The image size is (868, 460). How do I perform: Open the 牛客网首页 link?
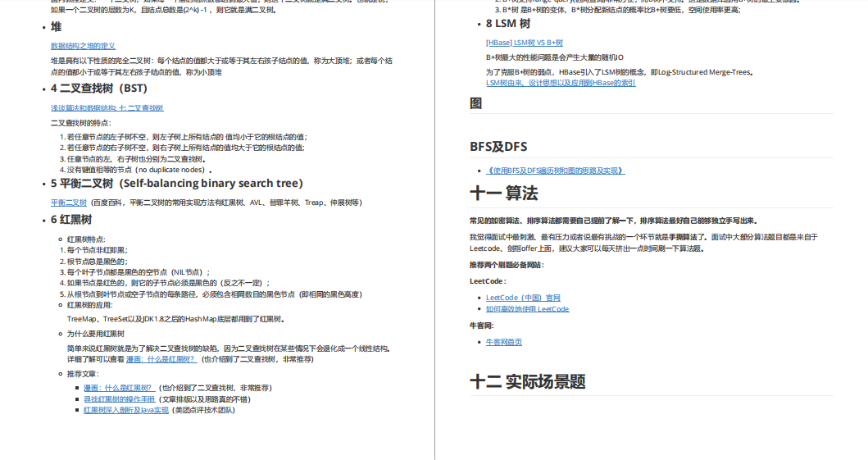point(504,342)
